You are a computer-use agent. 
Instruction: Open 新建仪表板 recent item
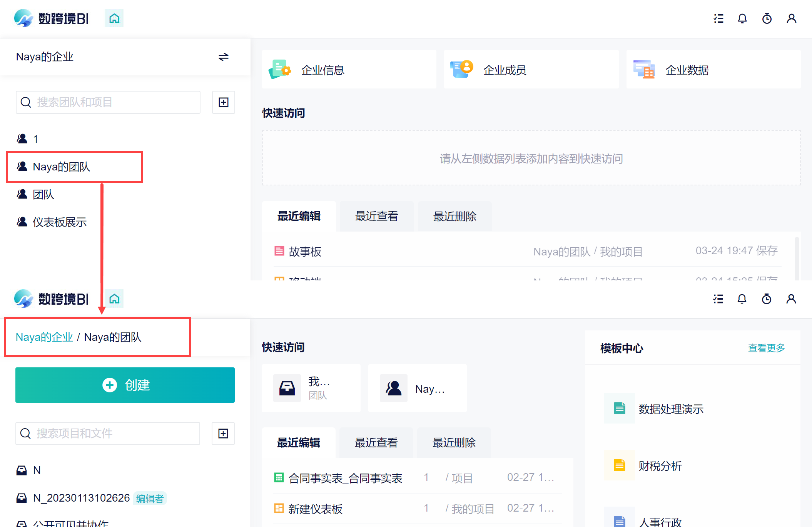[x=418, y=509]
